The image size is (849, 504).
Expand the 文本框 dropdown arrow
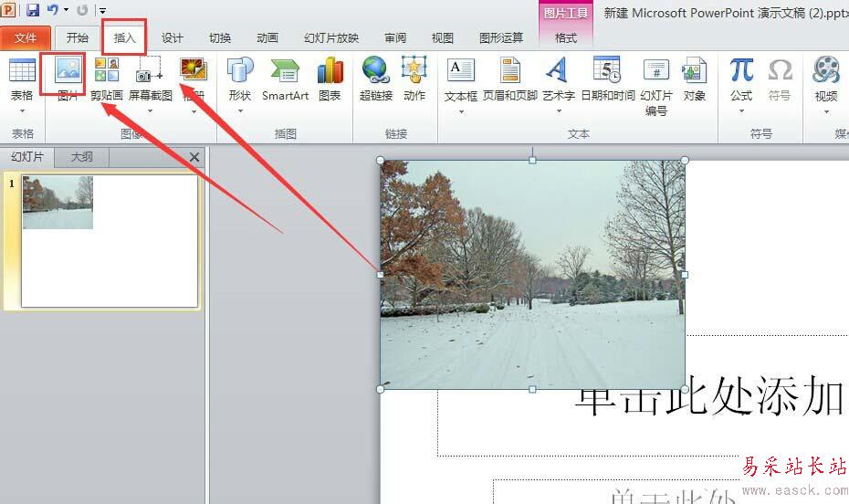(x=461, y=111)
